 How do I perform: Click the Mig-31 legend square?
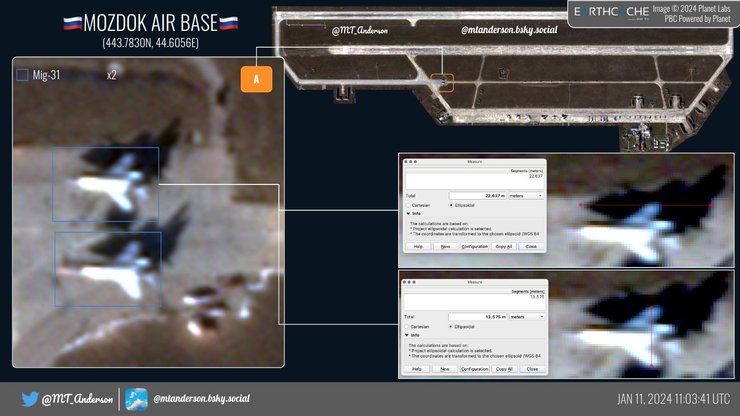(x=23, y=75)
